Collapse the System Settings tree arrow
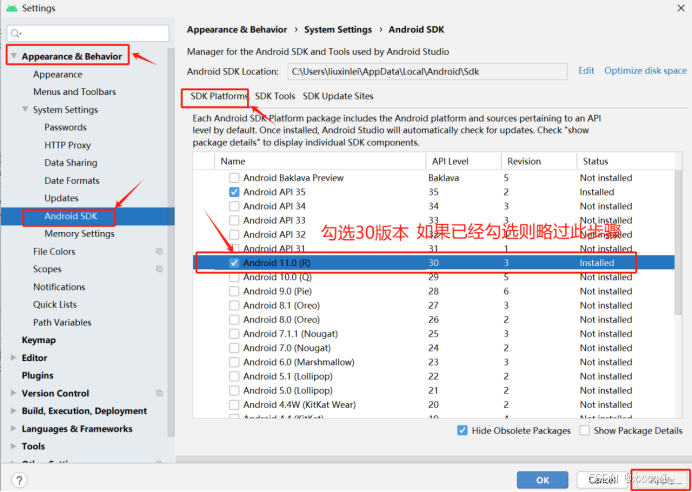The image size is (692, 492). click(25, 109)
